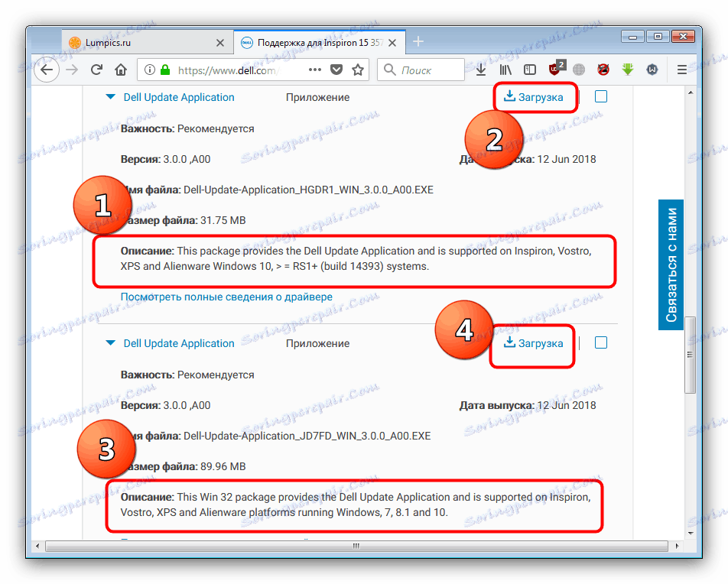
Task: Select file name Dell-Update-Application_HGDR1_WIN_3.0.0_A00.EXE
Action: (x=308, y=190)
